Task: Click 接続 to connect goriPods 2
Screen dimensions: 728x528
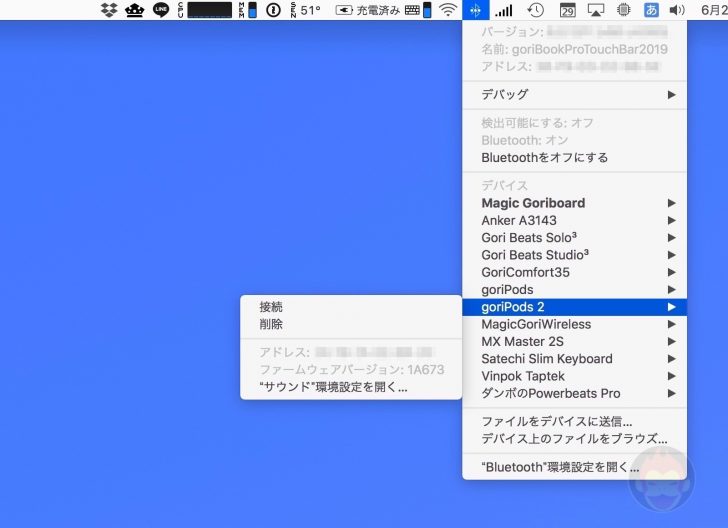Action: 351,306
